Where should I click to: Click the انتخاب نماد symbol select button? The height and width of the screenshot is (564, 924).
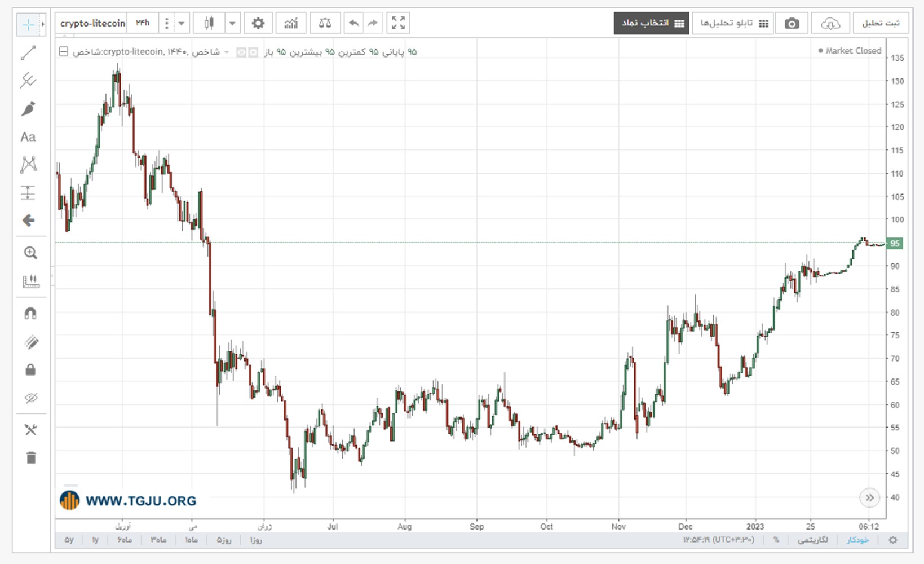[x=651, y=23]
